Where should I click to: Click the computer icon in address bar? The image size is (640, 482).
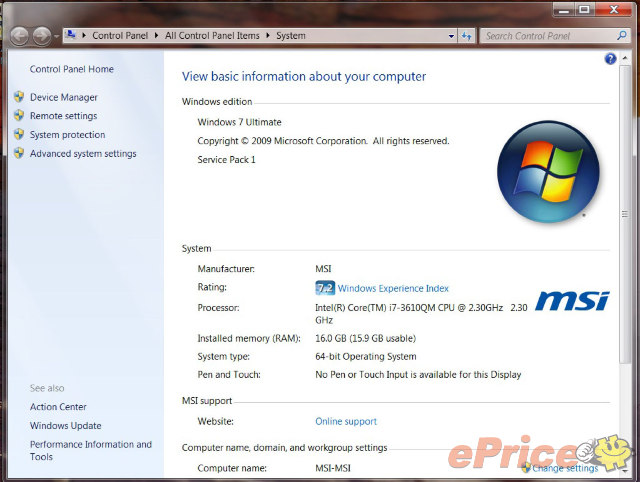[x=72, y=36]
